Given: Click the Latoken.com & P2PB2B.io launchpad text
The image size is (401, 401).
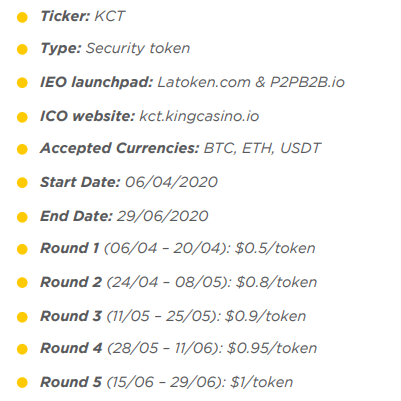Looking at the screenshot, I should tap(251, 82).
